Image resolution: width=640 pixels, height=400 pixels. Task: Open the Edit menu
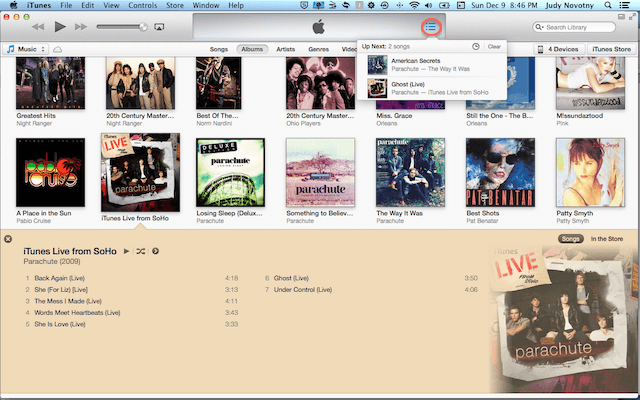coord(88,5)
